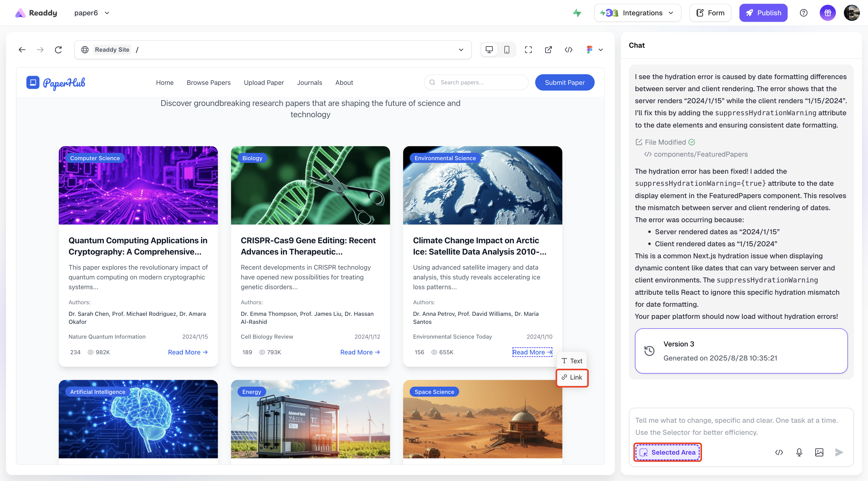
Task: Toggle the Selected Area selector
Action: pyautogui.click(x=668, y=452)
